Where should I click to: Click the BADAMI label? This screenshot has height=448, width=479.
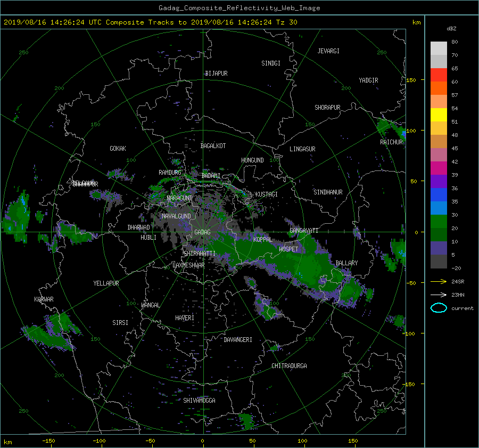[211, 176]
